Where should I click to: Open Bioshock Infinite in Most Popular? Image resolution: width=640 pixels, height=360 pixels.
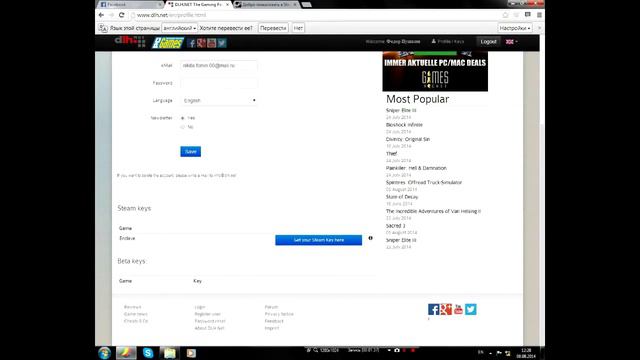pos(404,125)
